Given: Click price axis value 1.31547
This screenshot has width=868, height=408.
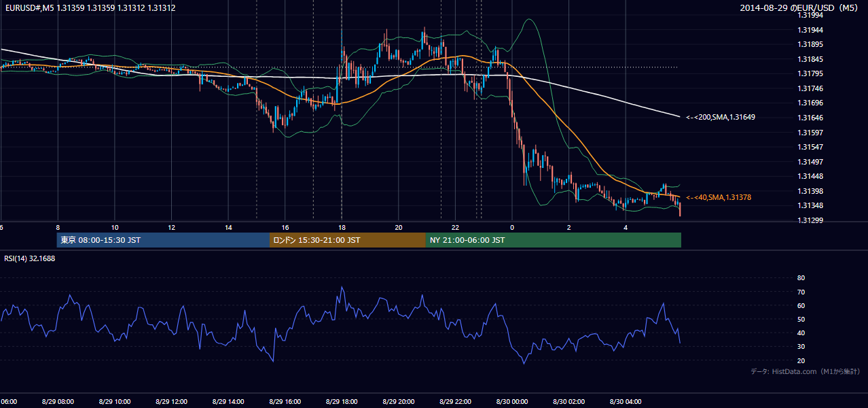Looking at the screenshot, I should coord(810,147).
